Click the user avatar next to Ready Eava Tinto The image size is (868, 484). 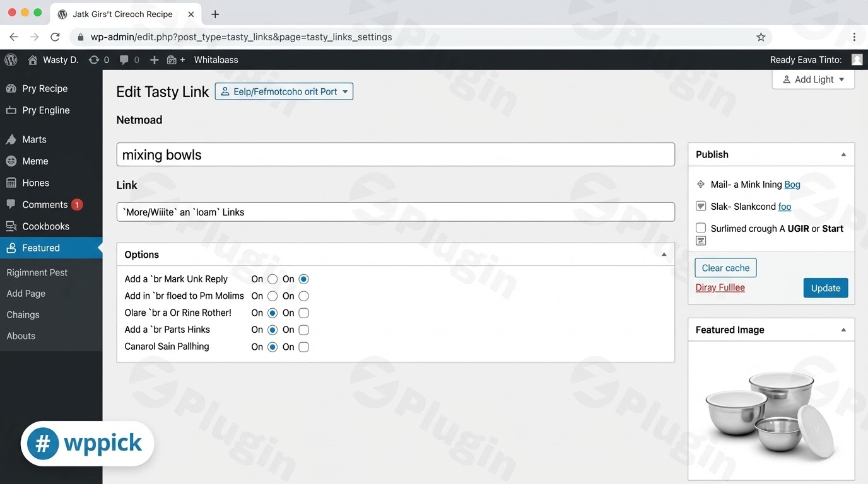coord(857,60)
